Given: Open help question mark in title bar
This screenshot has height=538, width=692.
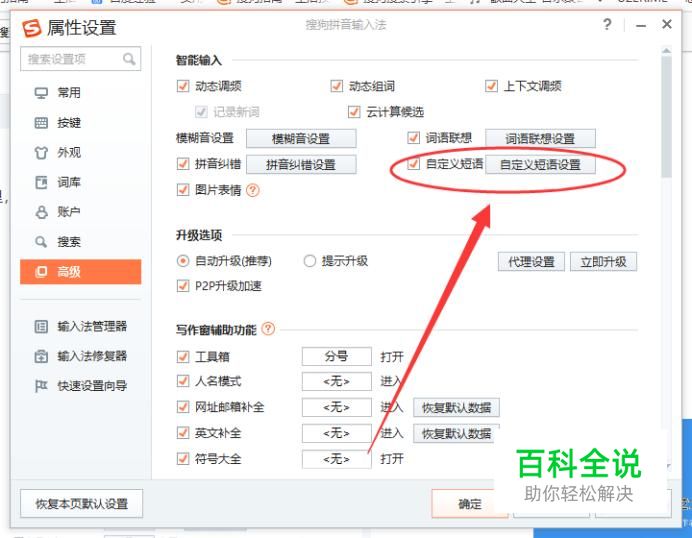Looking at the screenshot, I should tap(607, 24).
